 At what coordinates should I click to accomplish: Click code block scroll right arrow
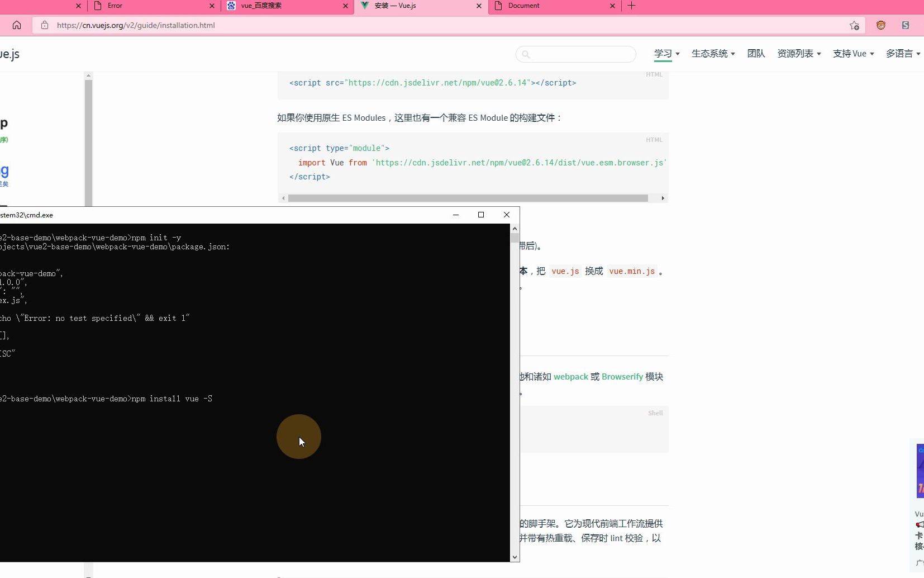[663, 198]
